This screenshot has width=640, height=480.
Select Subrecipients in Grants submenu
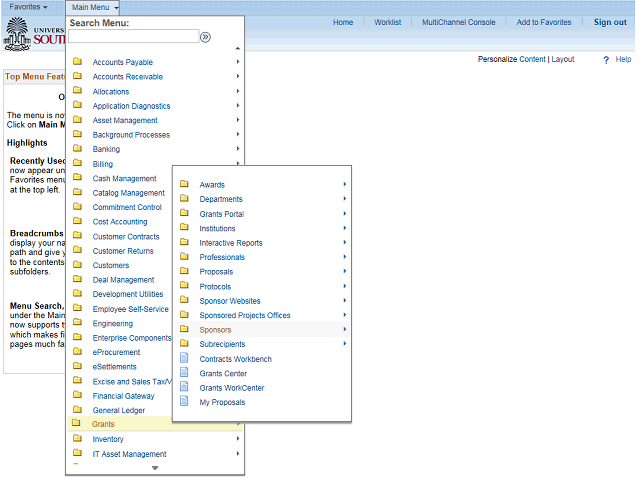pyautogui.click(x=222, y=344)
